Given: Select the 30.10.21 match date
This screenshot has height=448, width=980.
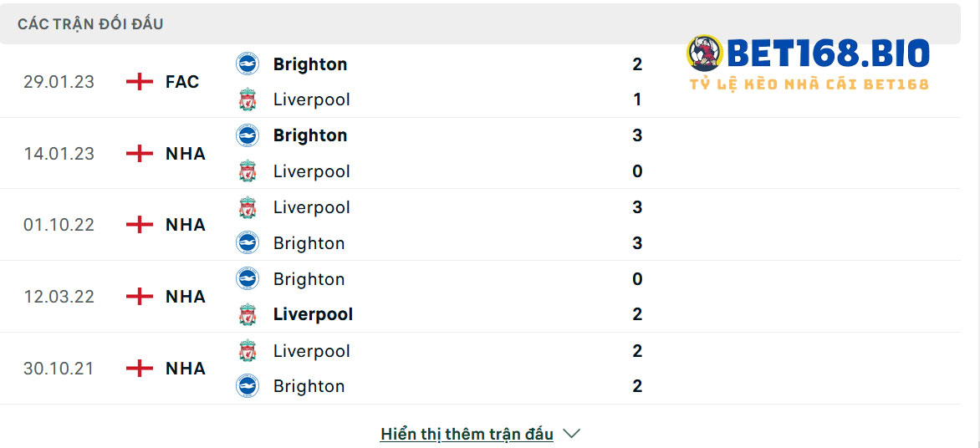Looking at the screenshot, I should pyautogui.click(x=59, y=369).
